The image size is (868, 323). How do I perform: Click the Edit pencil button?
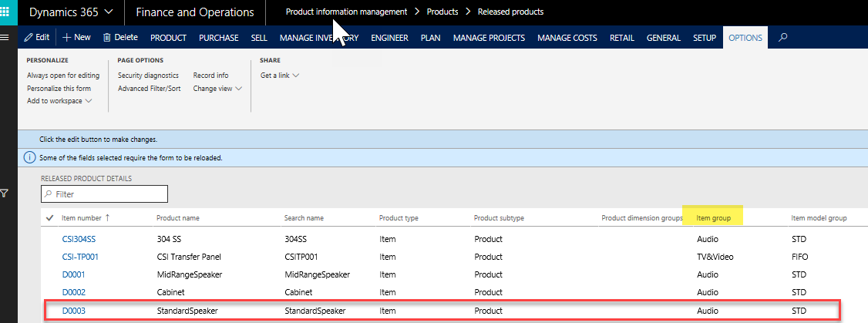pos(37,37)
